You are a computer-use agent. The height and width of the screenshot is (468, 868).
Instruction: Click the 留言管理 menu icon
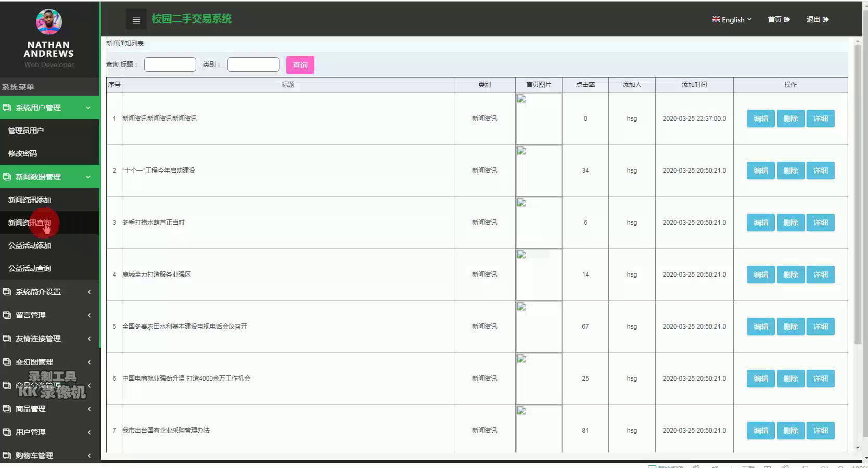7,315
